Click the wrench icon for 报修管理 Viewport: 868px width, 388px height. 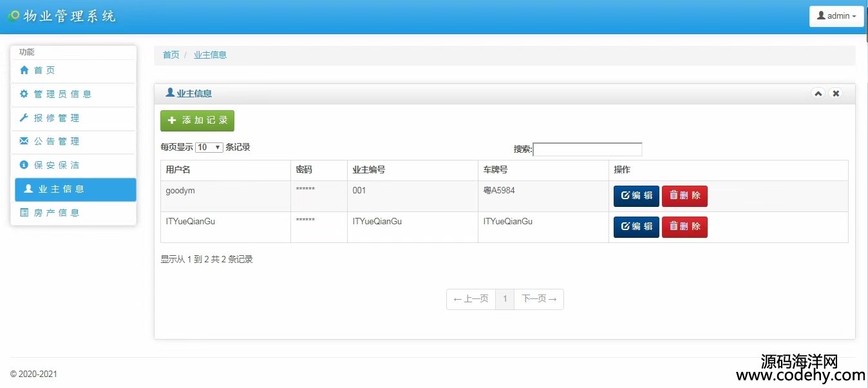click(24, 118)
